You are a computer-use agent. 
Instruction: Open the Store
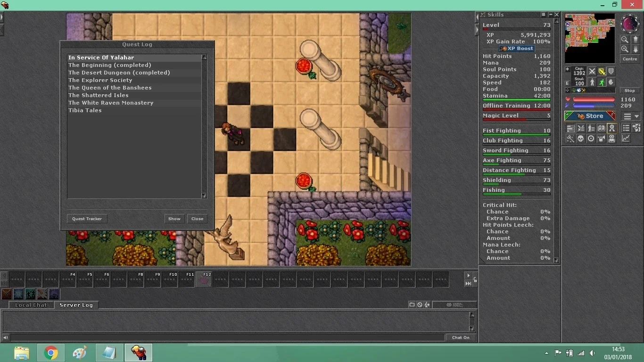point(589,116)
